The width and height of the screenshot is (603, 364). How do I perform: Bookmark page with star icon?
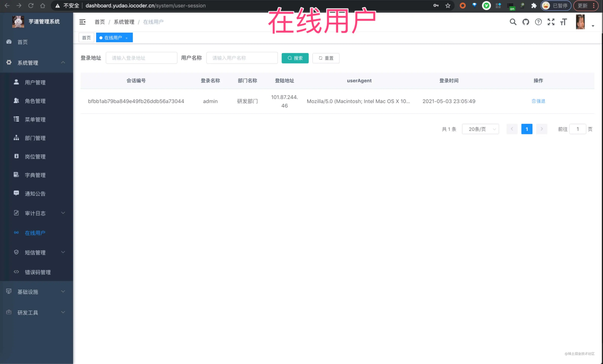coord(448,6)
